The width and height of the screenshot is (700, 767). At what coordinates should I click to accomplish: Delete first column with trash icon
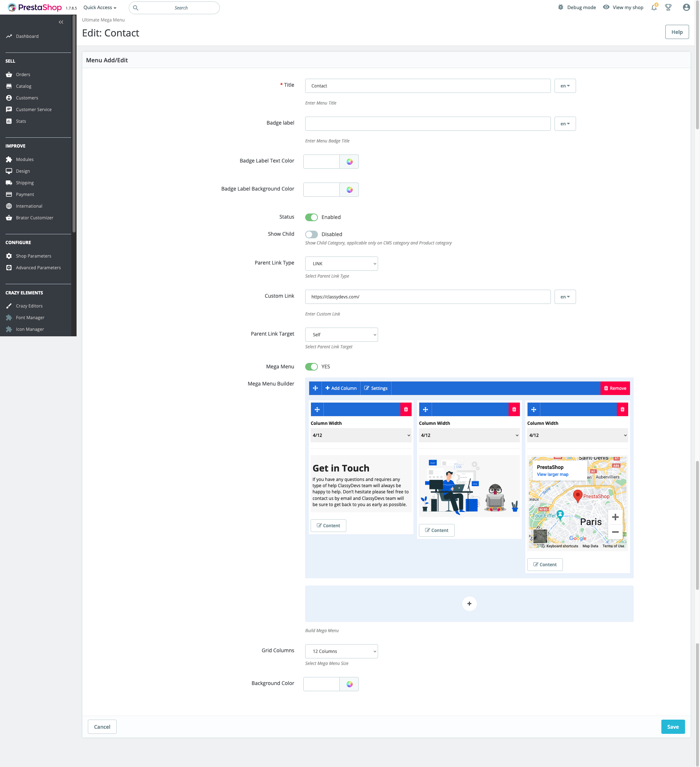click(406, 410)
